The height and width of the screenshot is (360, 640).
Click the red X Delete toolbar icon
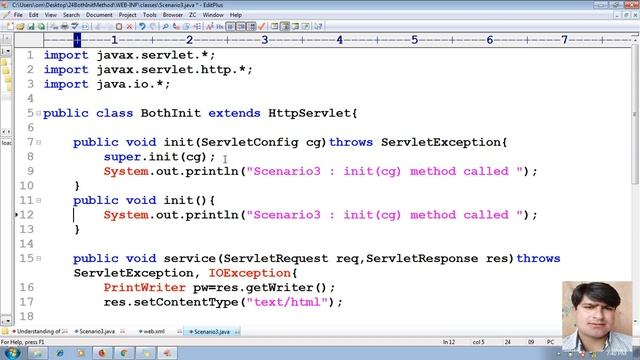[129, 26]
